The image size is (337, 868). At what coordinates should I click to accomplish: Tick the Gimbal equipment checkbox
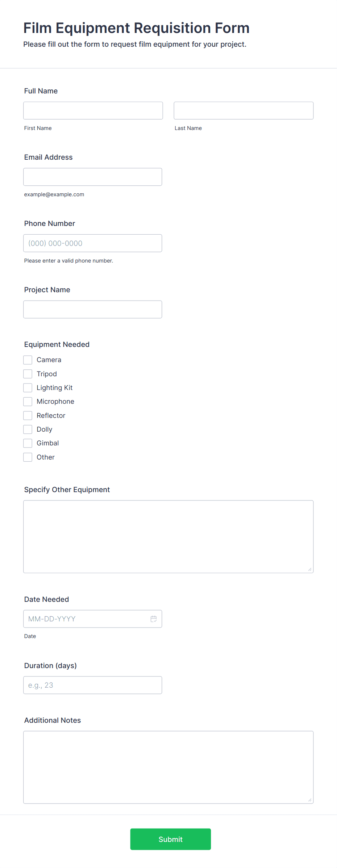(x=28, y=443)
